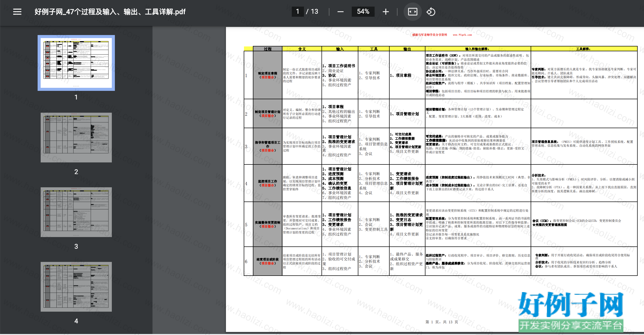Open page 2 thumbnail

coord(76,138)
